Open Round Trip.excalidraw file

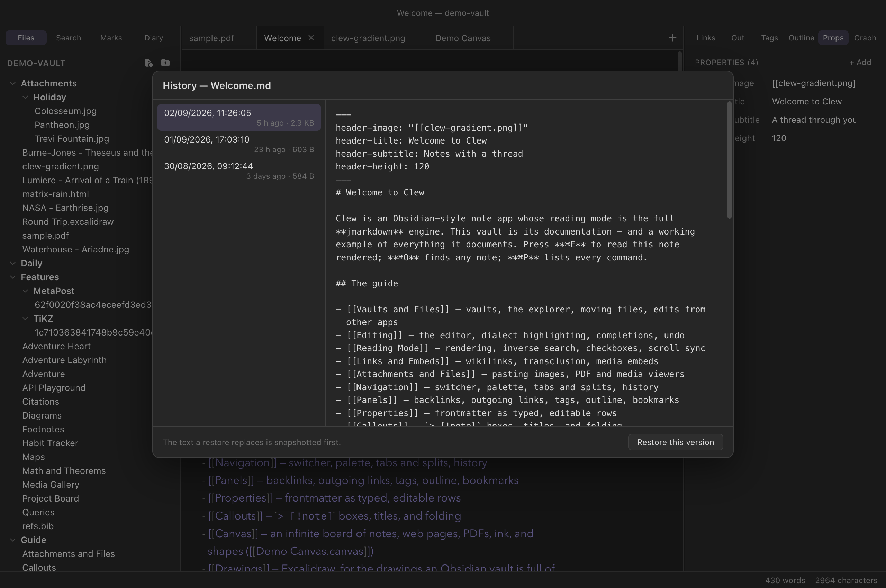tap(68, 222)
